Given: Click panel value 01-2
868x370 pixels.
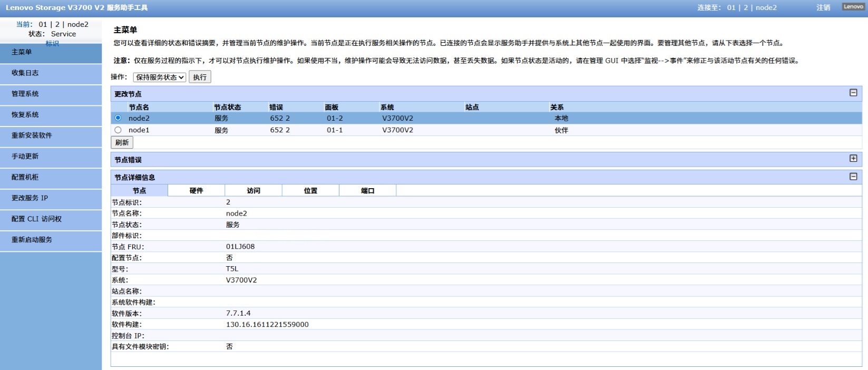Looking at the screenshot, I should tap(335, 118).
